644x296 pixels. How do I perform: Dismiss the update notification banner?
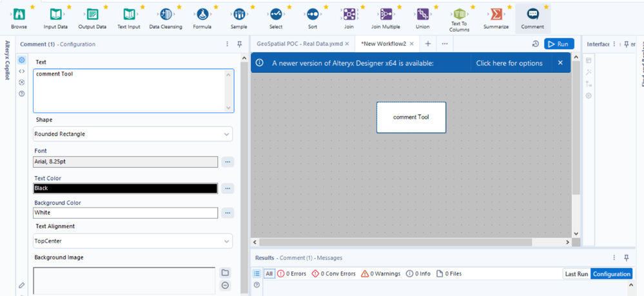tap(560, 63)
